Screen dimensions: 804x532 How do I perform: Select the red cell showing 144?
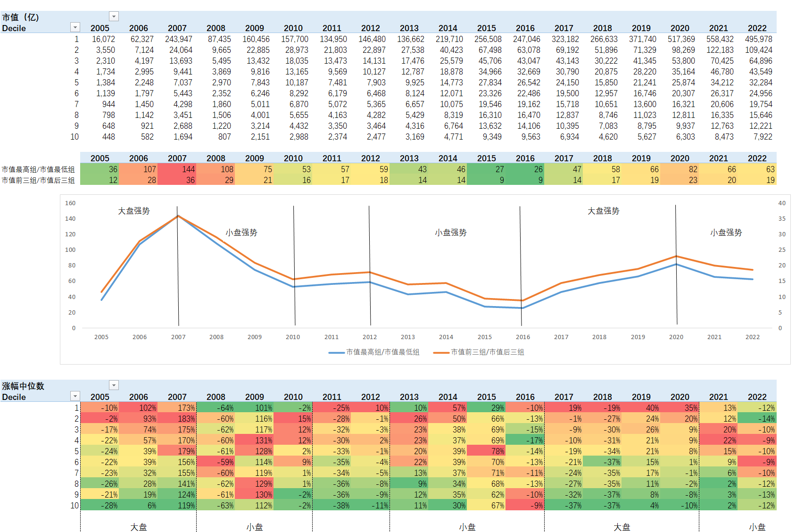(177, 169)
